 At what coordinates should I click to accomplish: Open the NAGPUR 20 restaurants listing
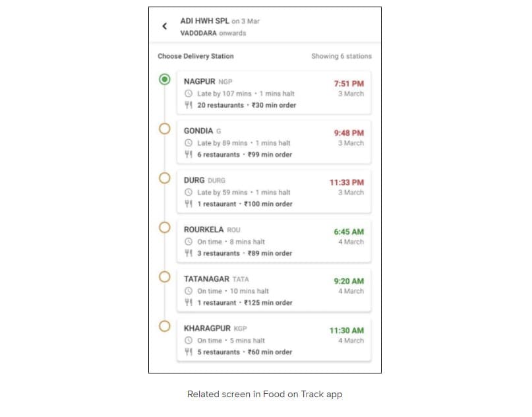[221, 106]
